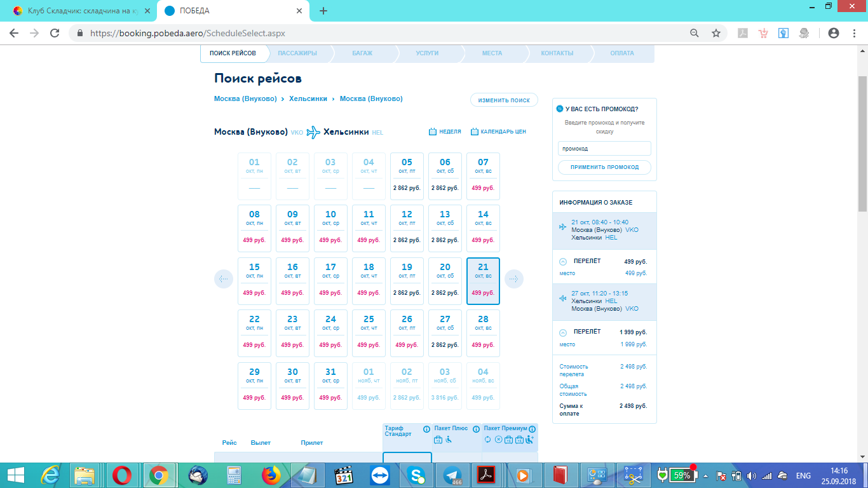The height and width of the screenshot is (488, 868).
Task: Open the red shopping cart extension
Action: pos(763,33)
